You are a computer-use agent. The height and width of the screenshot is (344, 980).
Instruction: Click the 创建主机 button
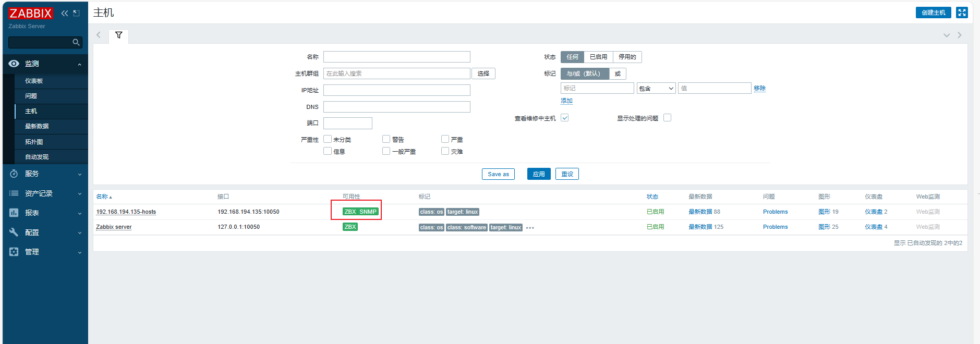click(x=933, y=13)
